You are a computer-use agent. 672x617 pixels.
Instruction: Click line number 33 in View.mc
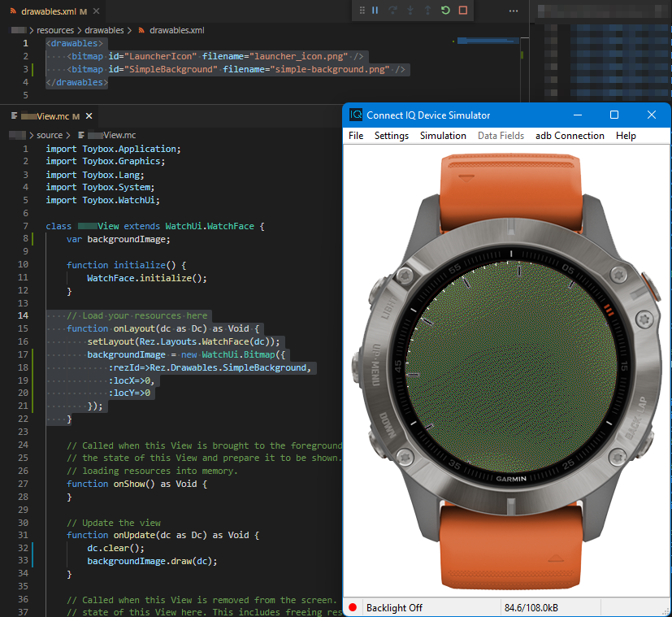[x=23, y=560]
